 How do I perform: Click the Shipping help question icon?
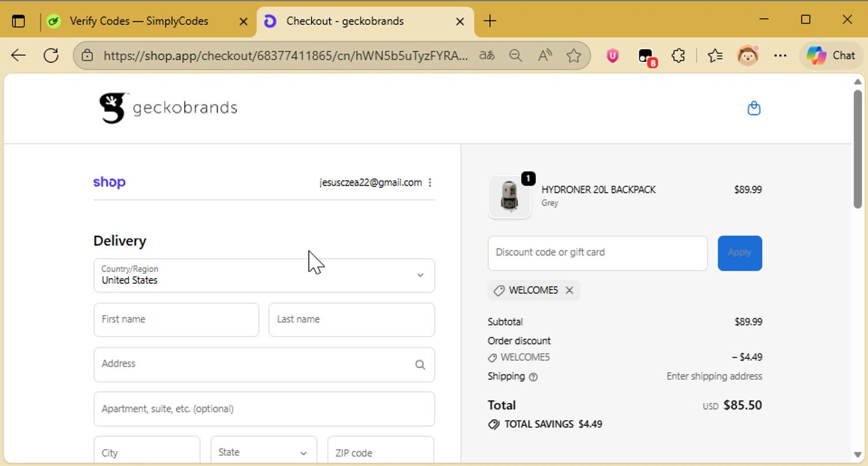534,377
